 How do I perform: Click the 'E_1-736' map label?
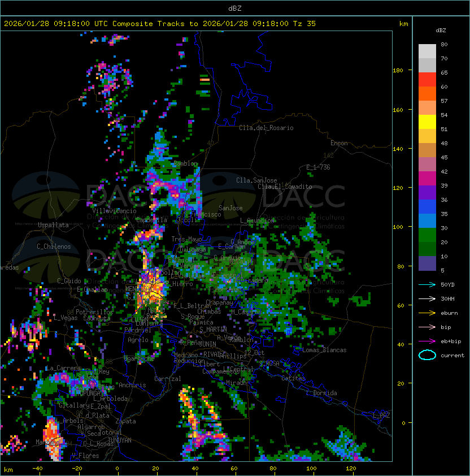coord(318,167)
